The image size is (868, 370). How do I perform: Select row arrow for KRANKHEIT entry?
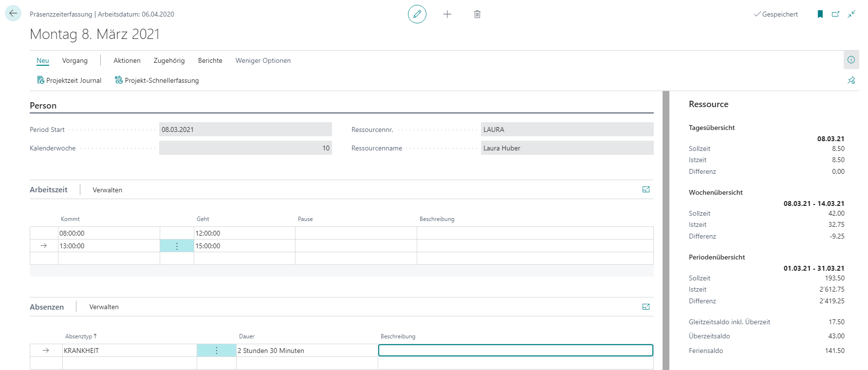46,351
